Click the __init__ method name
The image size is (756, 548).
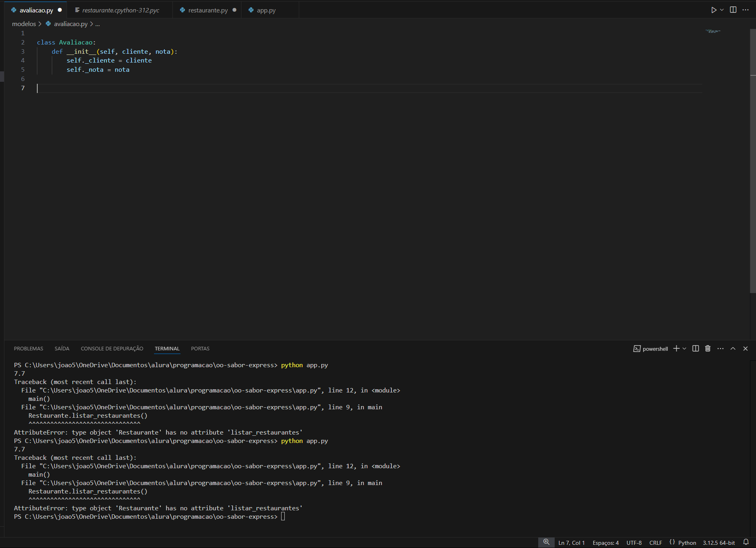pyautogui.click(x=81, y=52)
